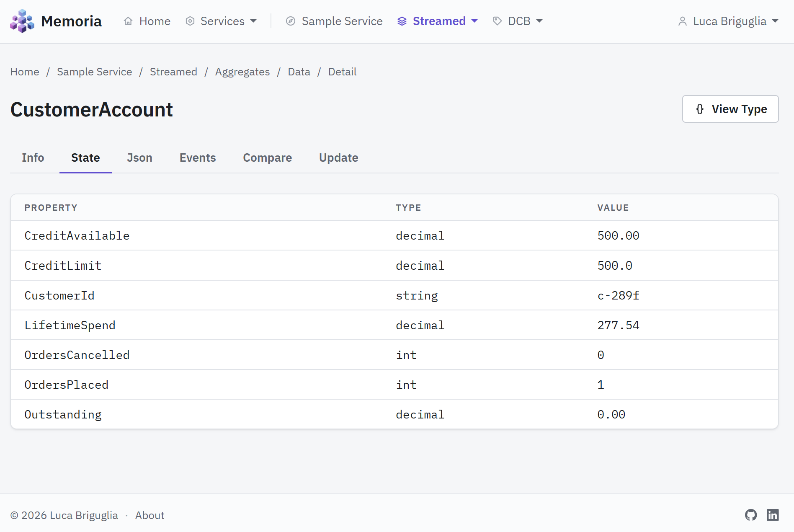Click the 2026 Luca Briguglia copyright text

click(x=64, y=515)
